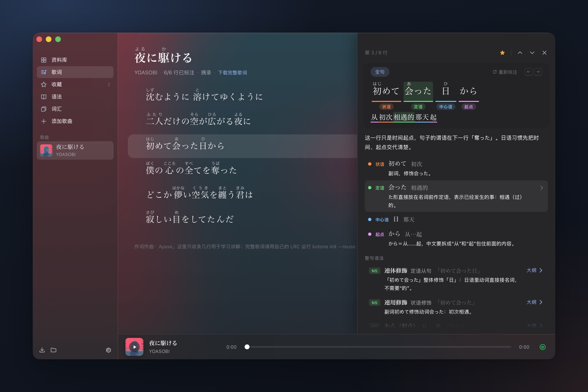Image resolution: width=588 pixels, height=392 pixels.
Task: Click the right arrow annotation version button
Action: coord(538,72)
